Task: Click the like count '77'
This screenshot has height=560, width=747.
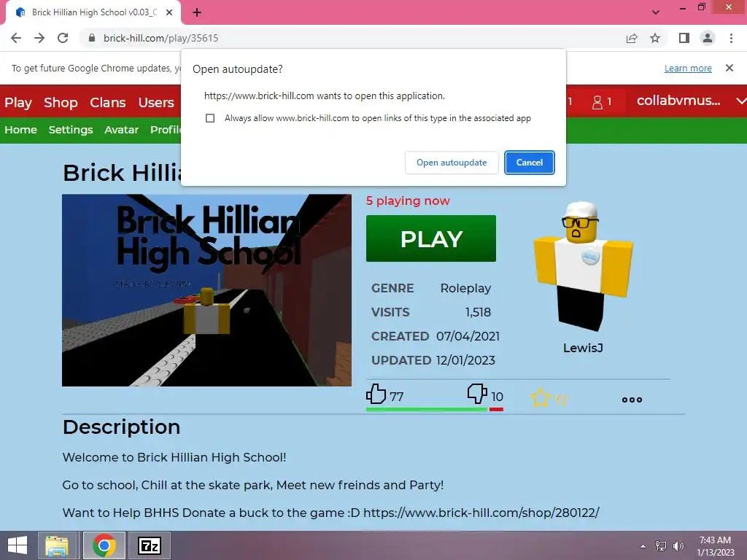Action: [396, 397]
